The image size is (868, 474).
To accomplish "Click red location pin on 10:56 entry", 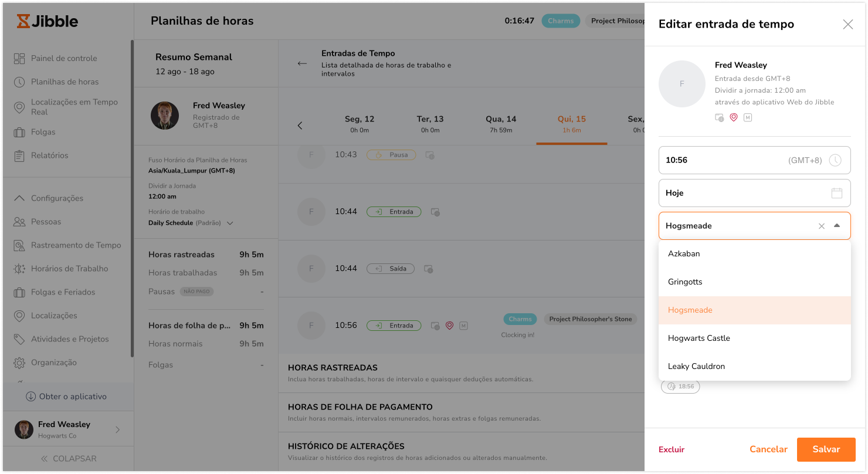I will click(449, 326).
